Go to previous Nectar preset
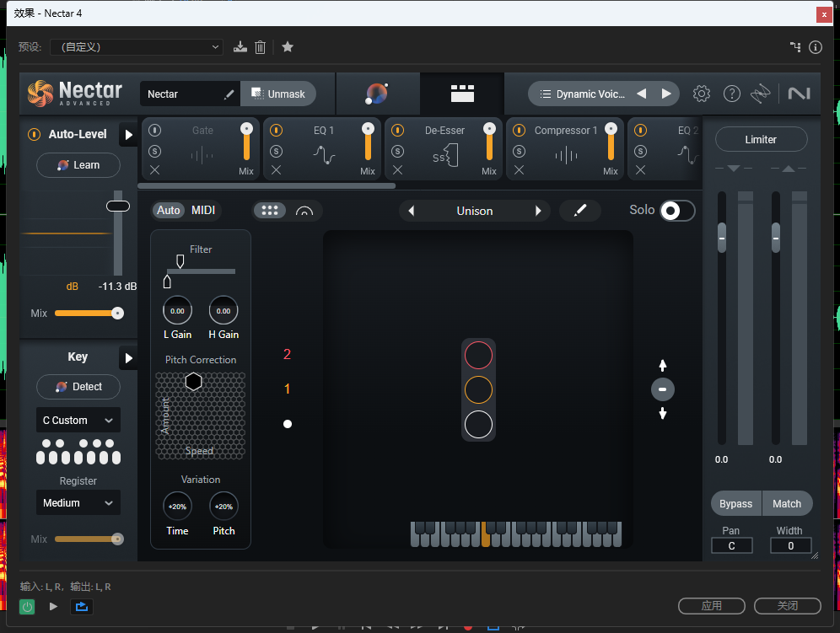Viewport: 840px width, 633px height. tap(641, 94)
